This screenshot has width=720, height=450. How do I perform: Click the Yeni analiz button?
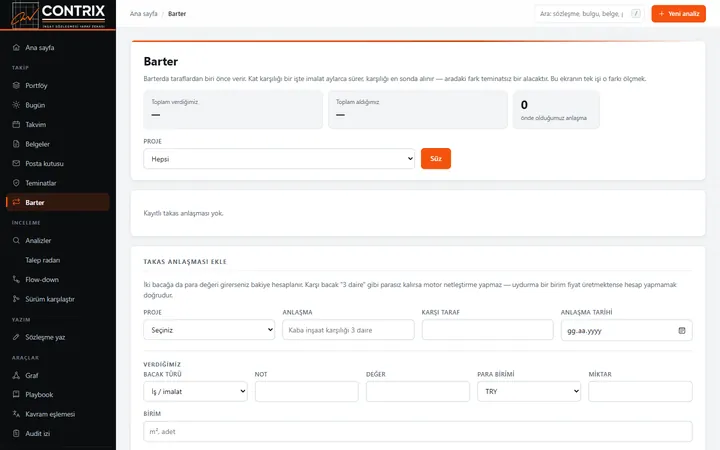[x=678, y=14]
